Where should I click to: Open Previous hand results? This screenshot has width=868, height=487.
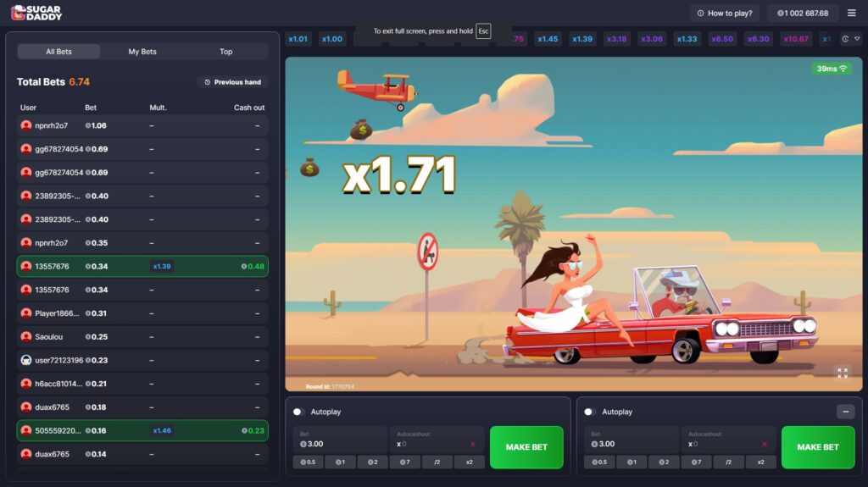point(232,82)
